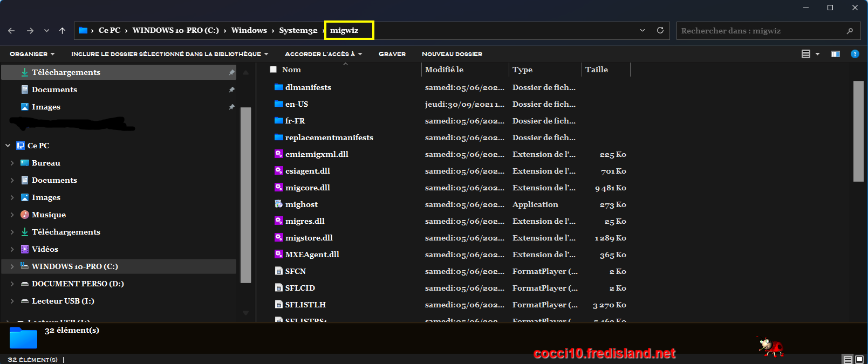The image size is (868, 364).
Task: Click the System32 breadcrumb segment
Action: 298,30
